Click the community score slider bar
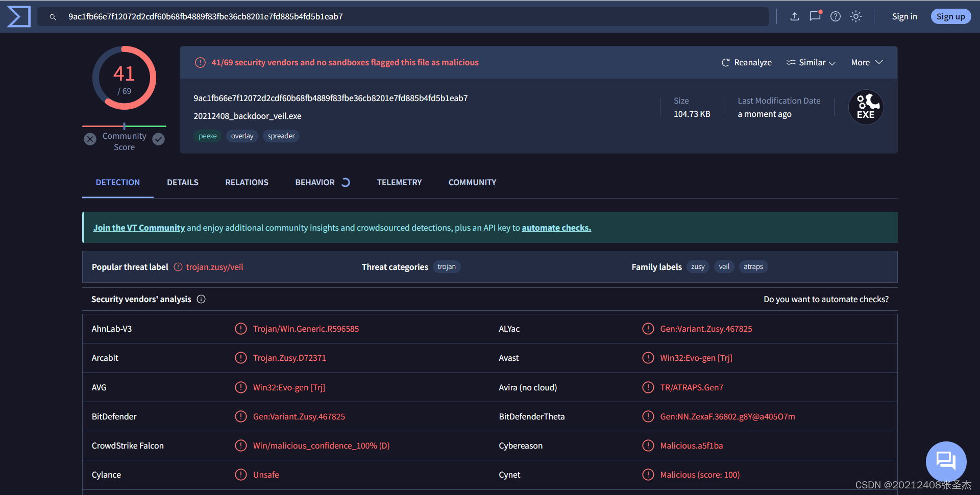980x495 pixels. [124, 126]
